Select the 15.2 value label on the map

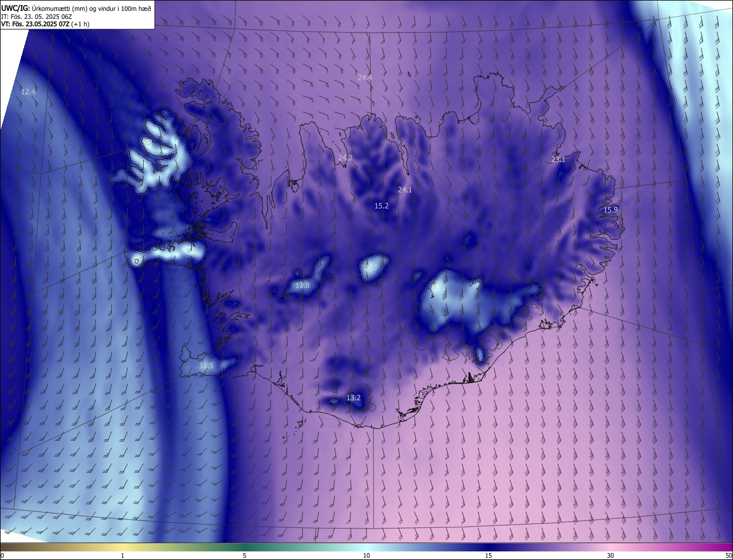pyautogui.click(x=381, y=206)
